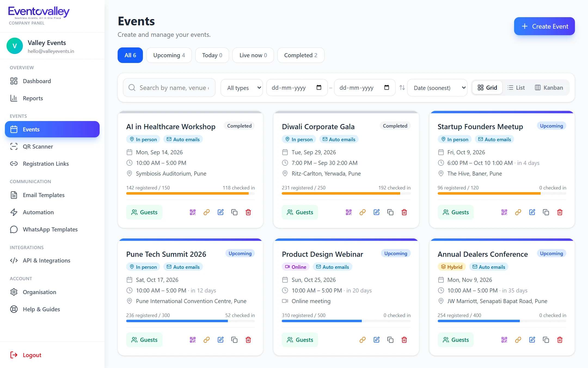Open QR code for AI in Healthcare Workshop
The image size is (588, 368).
pos(193,212)
